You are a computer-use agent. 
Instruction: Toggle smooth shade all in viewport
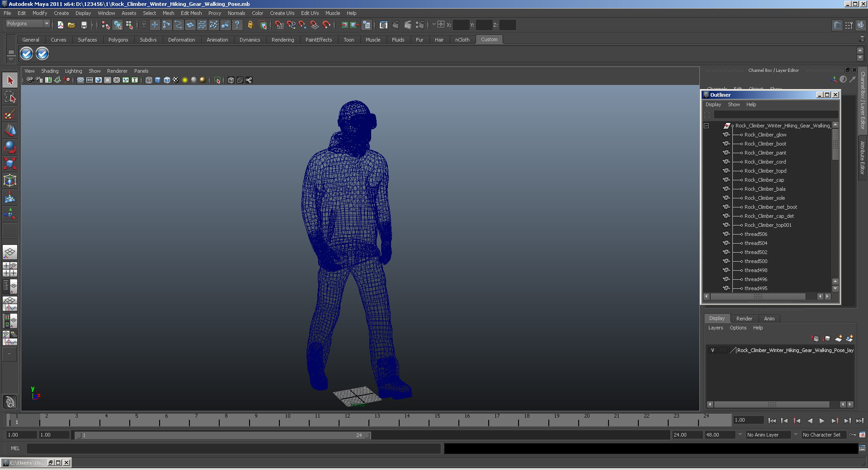[x=158, y=80]
